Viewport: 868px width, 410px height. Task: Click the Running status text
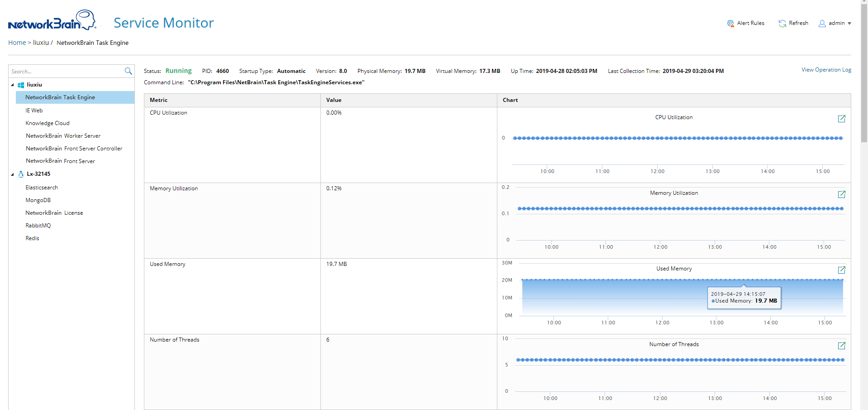(178, 71)
